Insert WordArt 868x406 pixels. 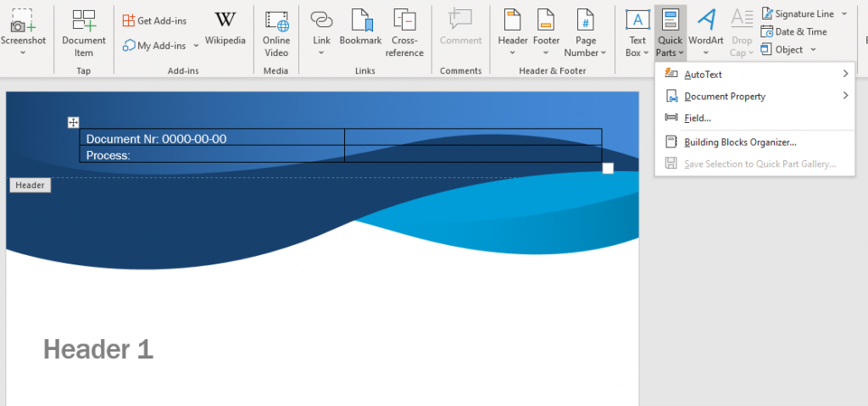tap(706, 32)
